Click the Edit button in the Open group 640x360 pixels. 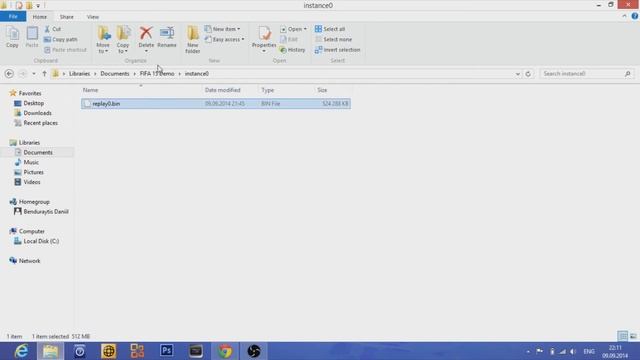[289, 40]
